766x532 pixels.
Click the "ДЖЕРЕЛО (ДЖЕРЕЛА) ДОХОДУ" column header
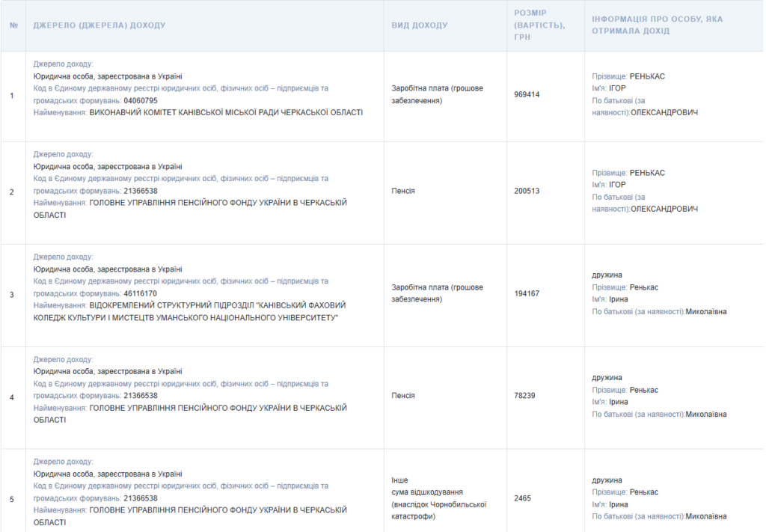(99, 25)
